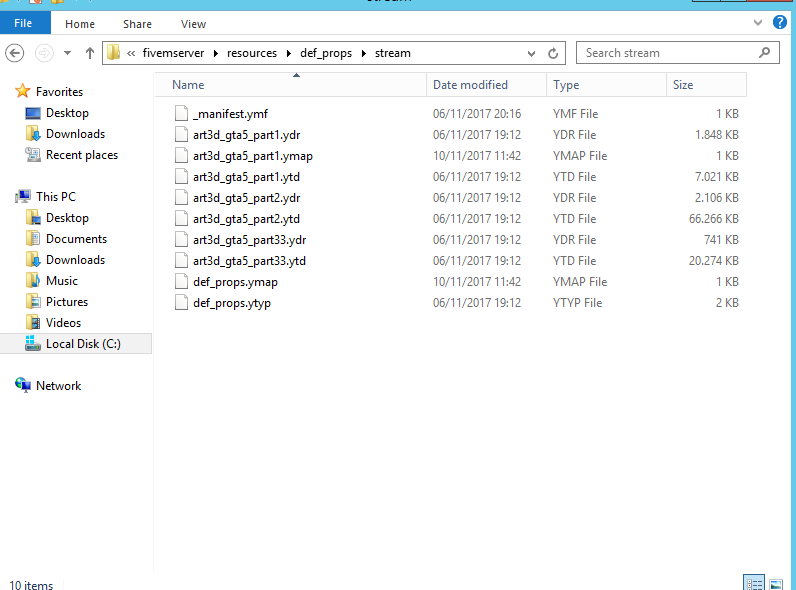Go up one folder level
This screenshot has height=590, width=796.
90,53
